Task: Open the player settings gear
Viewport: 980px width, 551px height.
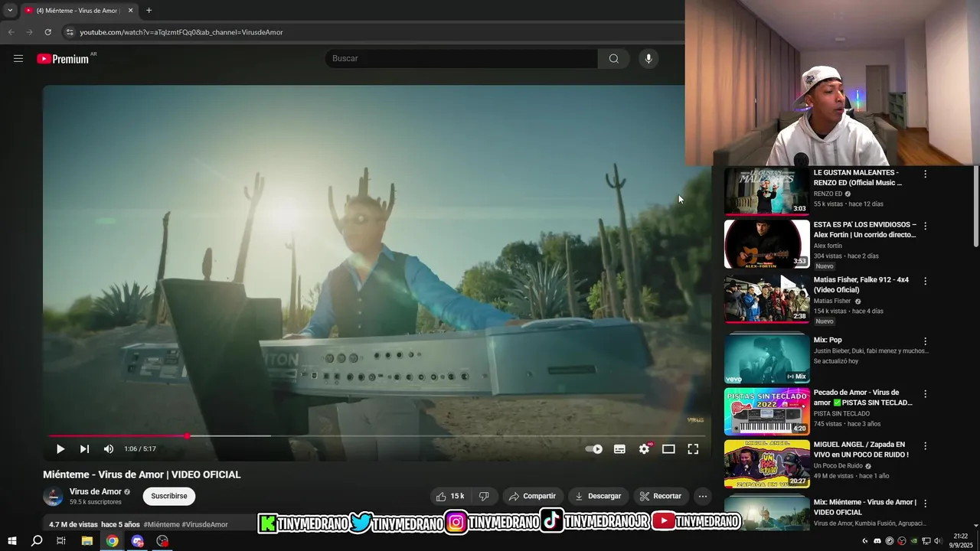Action: (644, 449)
